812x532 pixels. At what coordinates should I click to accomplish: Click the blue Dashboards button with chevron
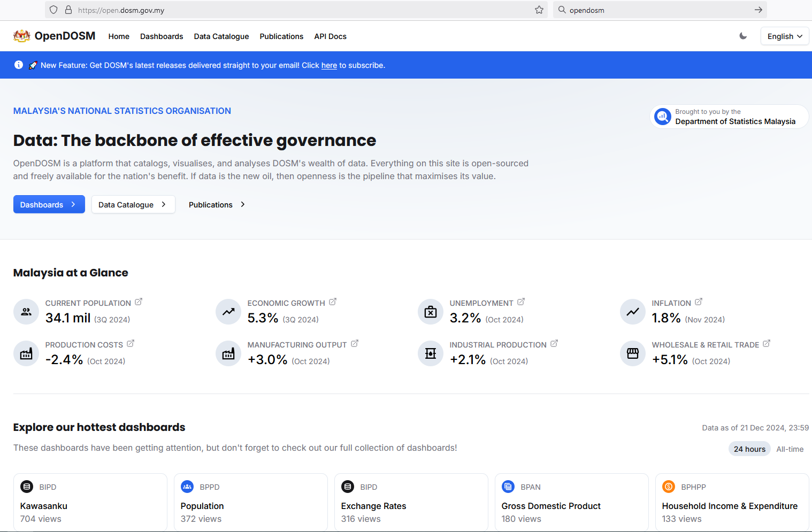click(x=49, y=205)
